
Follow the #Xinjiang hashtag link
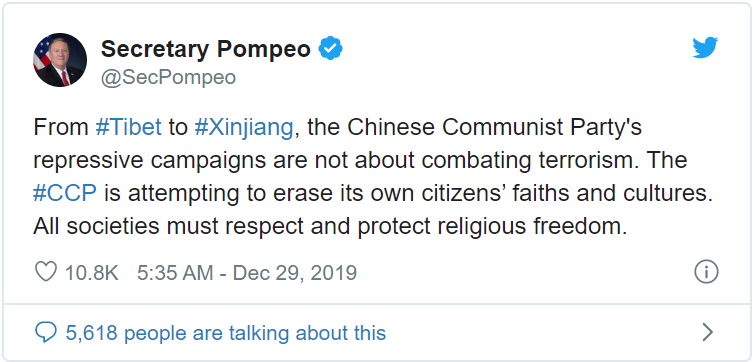244,128
